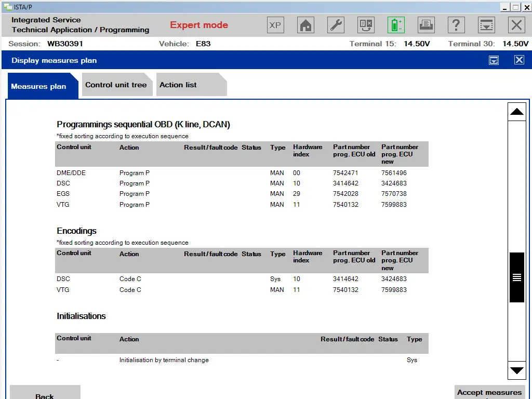
Task: Click the Accept measures button
Action: [x=489, y=392]
